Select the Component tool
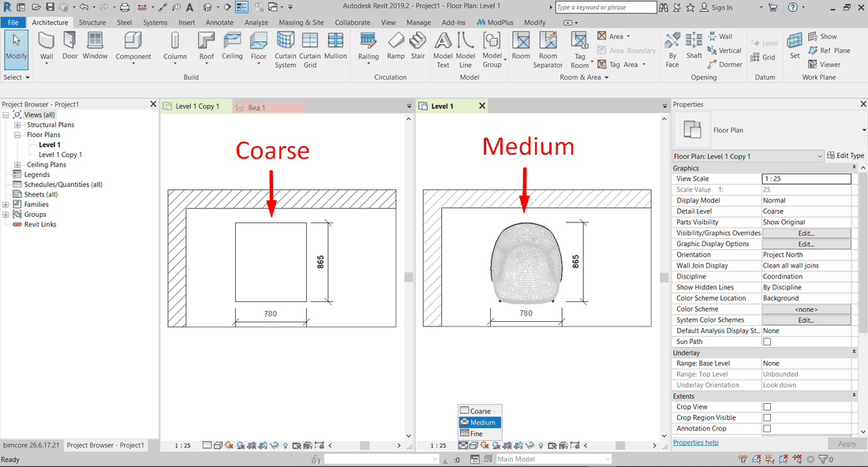This screenshot has height=467, width=868. point(133,47)
